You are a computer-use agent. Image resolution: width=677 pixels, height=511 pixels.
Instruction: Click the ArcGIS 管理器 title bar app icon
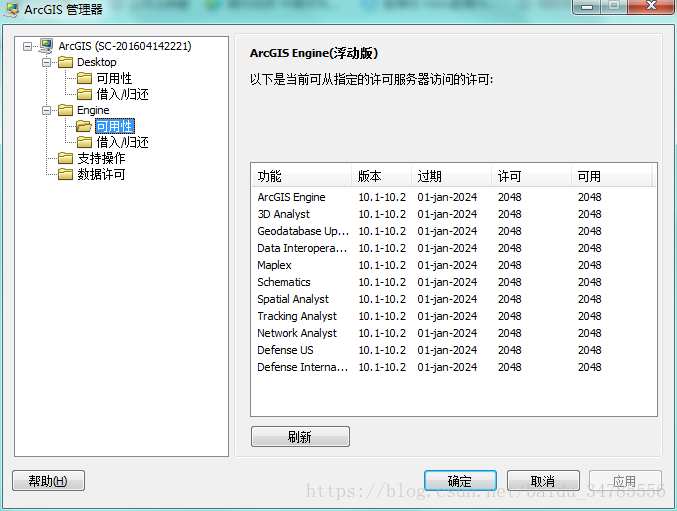(x=12, y=9)
